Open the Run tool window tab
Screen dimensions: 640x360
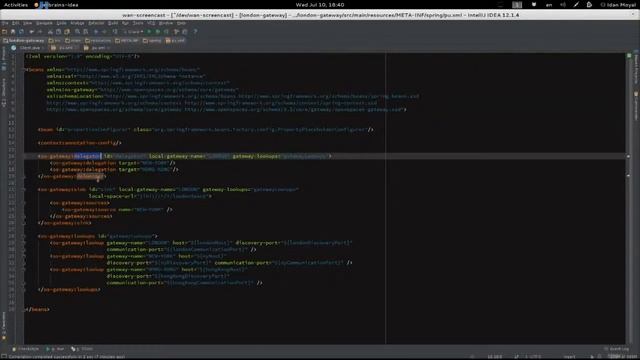[55, 349]
